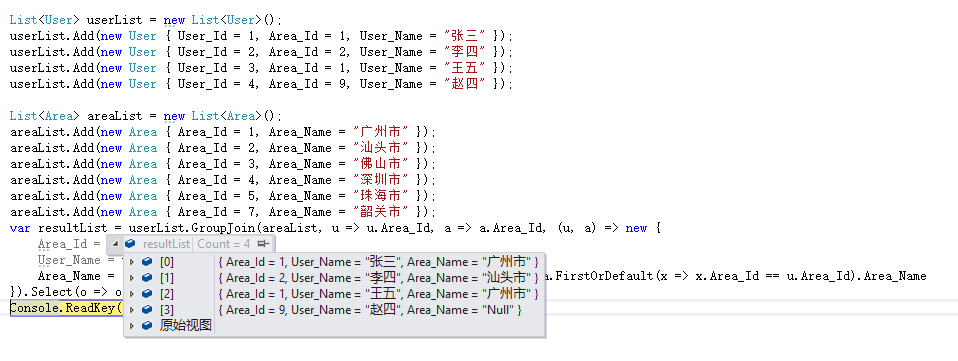Click the code line adding User_Id = 2
This screenshot has width=958, height=361.
(261, 52)
